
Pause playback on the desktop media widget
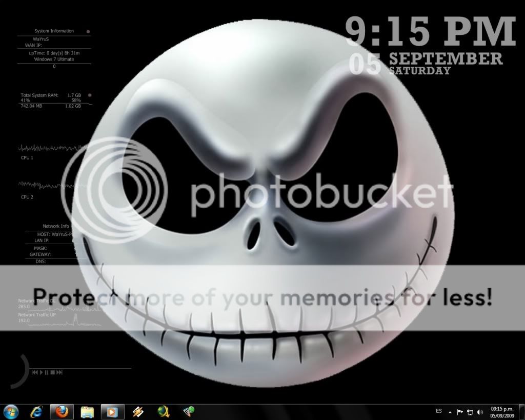47,372
